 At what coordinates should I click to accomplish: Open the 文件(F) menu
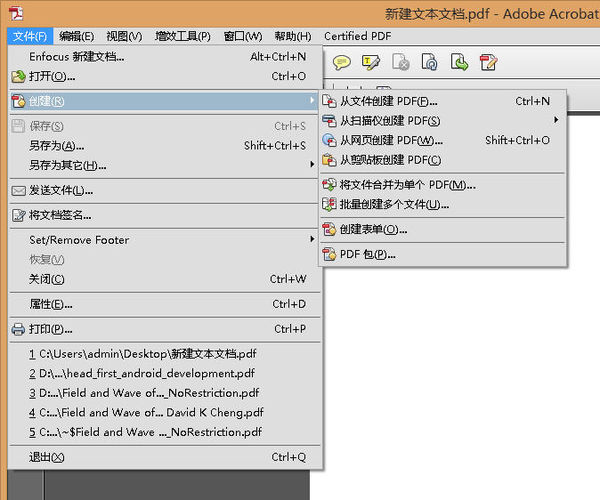coord(30,36)
